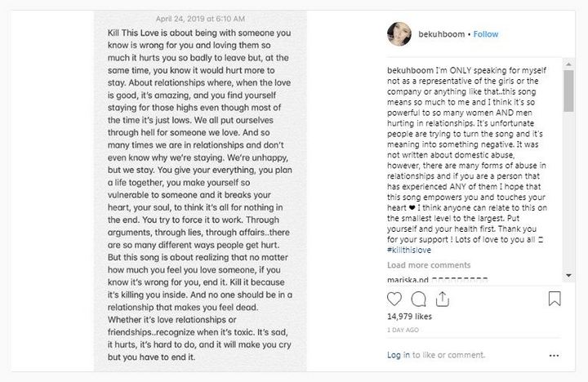Click the comment speech bubble icon

point(419,300)
